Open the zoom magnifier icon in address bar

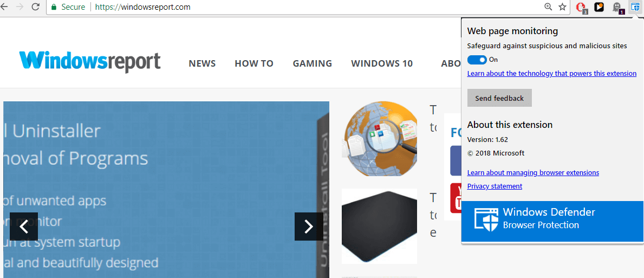coord(548,7)
